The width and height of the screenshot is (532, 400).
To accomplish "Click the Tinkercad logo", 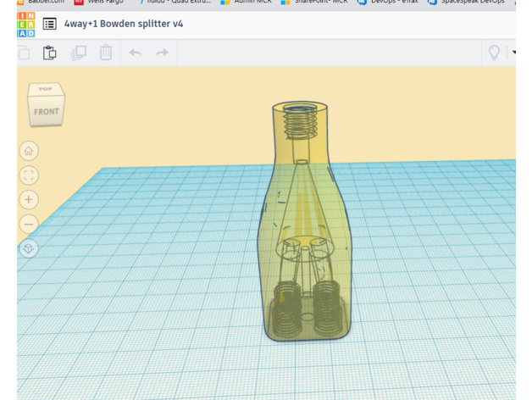I will [x=25, y=24].
